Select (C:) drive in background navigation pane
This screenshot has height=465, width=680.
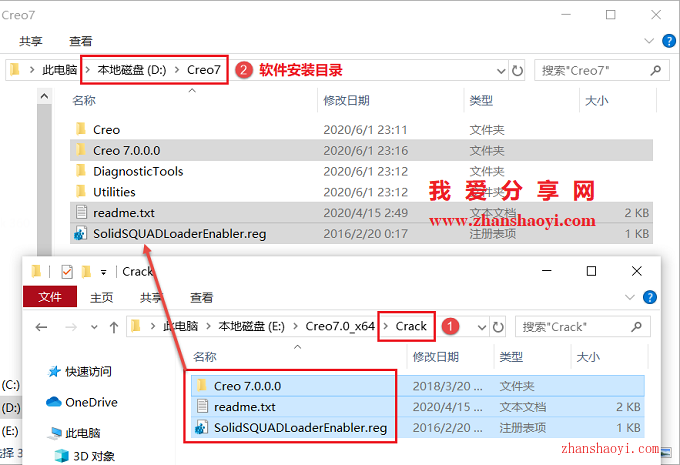point(10,385)
